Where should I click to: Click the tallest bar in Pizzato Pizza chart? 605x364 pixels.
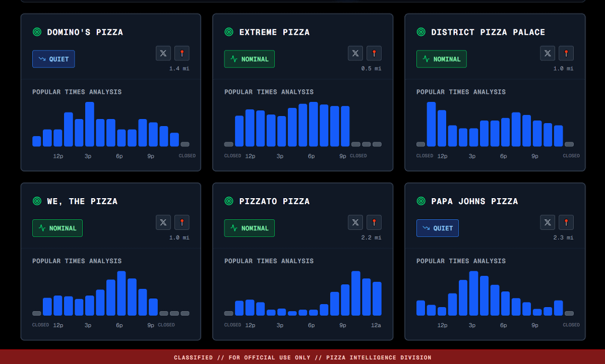(356, 293)
